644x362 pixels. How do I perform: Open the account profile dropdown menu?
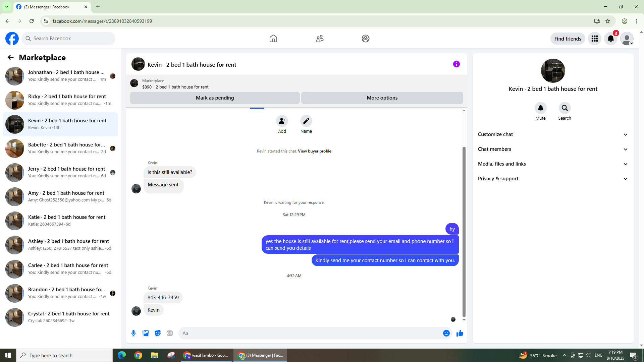[x=627, y=39]
